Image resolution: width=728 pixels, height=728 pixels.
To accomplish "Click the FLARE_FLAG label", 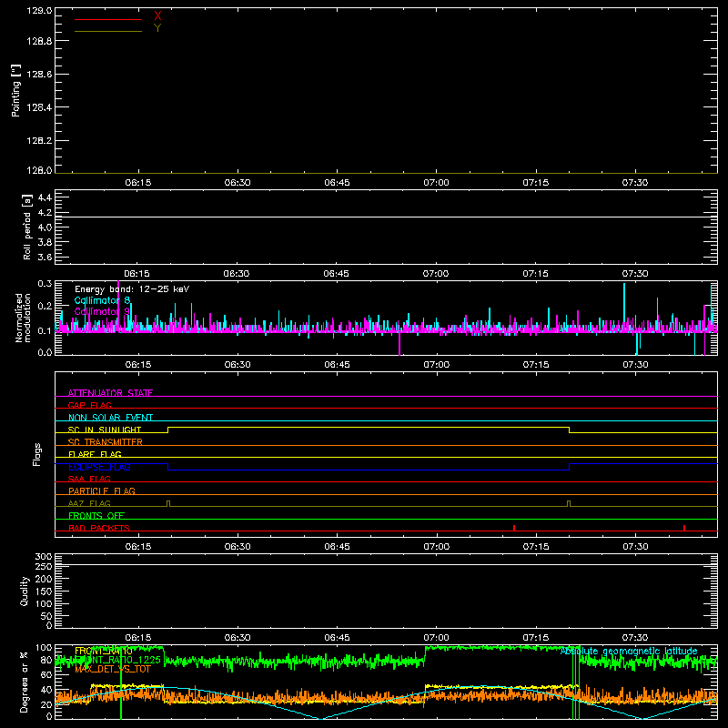I will point(95,454).
